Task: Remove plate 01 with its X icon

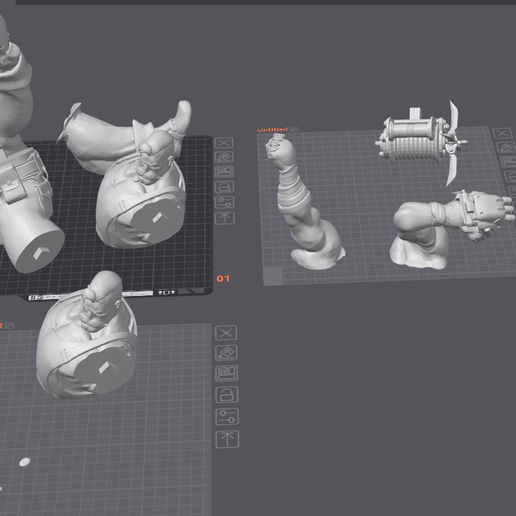Action: (224, 143)
